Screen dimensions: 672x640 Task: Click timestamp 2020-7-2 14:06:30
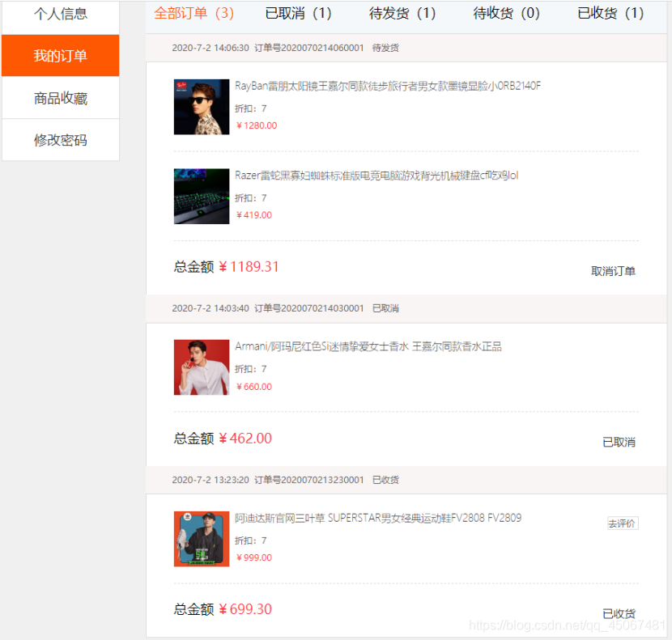211,48
